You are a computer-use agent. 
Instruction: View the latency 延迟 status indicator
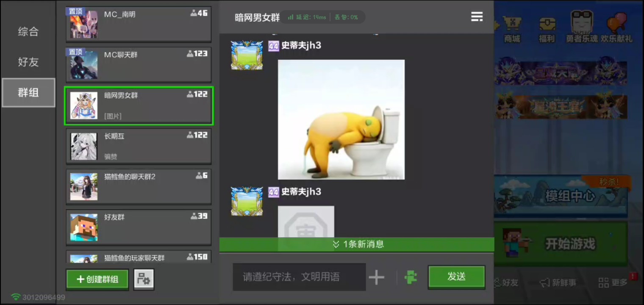(307, 17)
